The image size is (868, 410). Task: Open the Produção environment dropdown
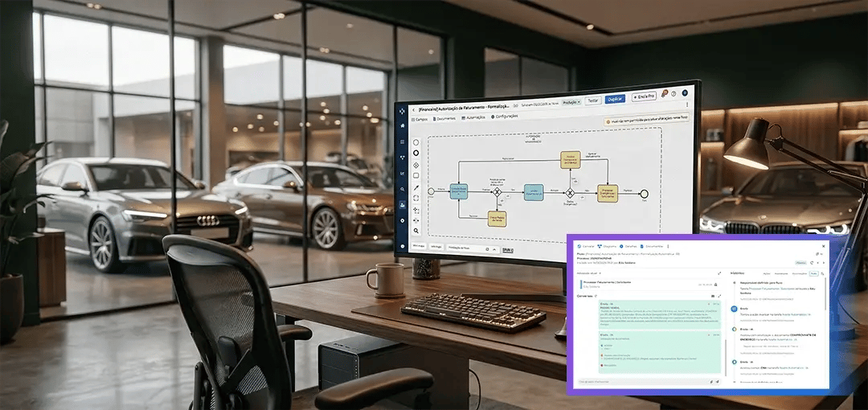571,102
